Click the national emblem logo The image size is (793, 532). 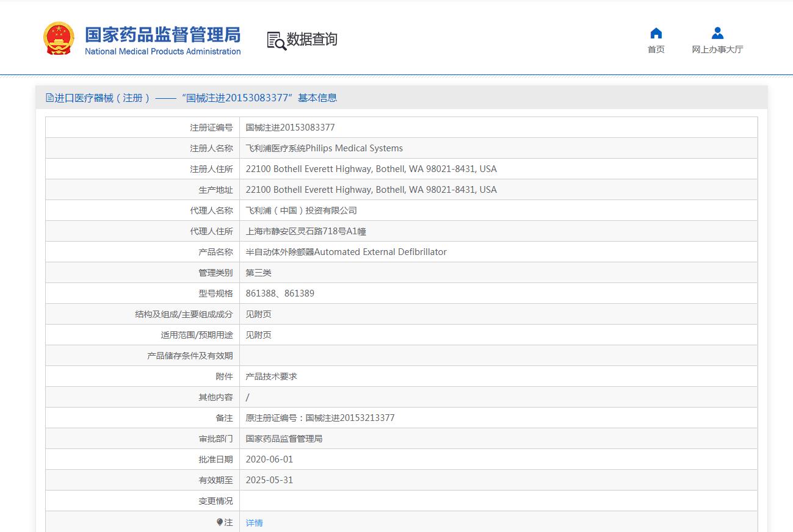[59, 38]
